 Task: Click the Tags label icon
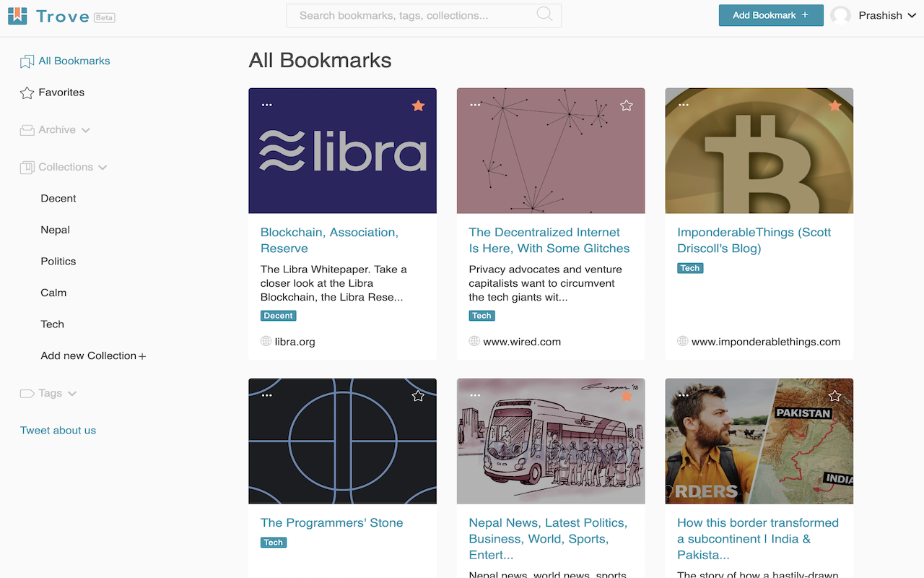[27, 394]
